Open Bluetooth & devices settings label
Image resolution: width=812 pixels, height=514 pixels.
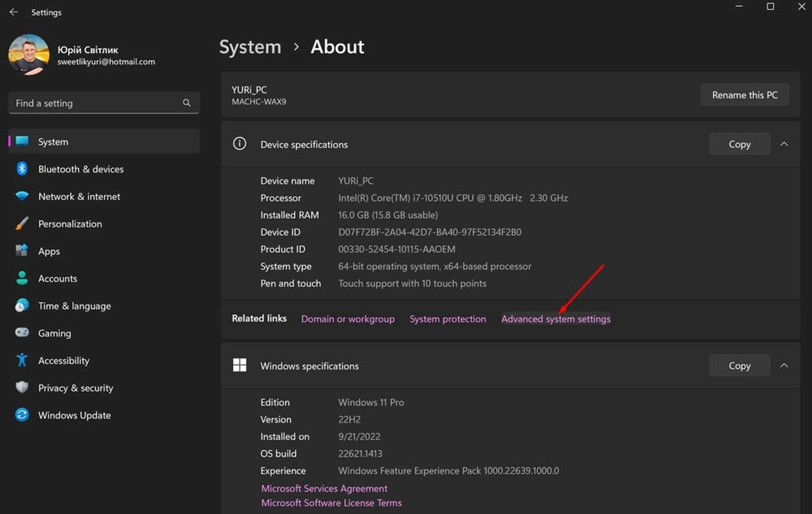(x=81, y=169)
